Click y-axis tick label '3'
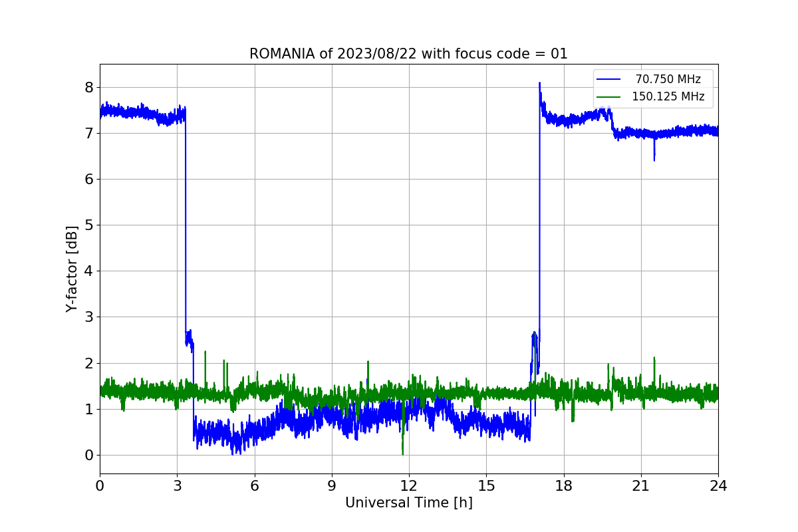Screen dimensions: 798x532 pos(88,317)
